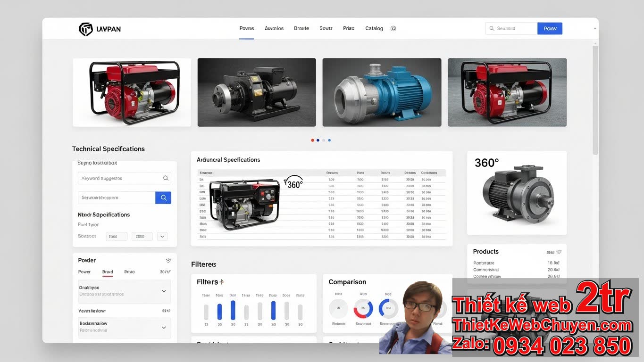Click the plus icon next to Filters
The image size is (644, 362).
(x=221, y=282)
